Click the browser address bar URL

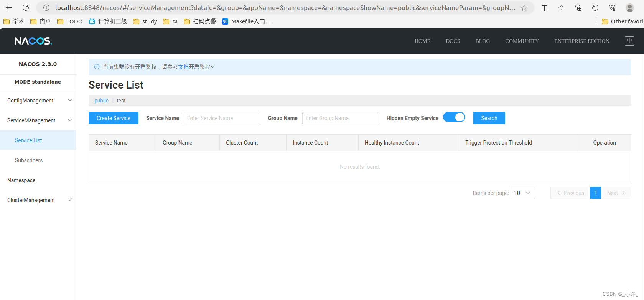285,8
